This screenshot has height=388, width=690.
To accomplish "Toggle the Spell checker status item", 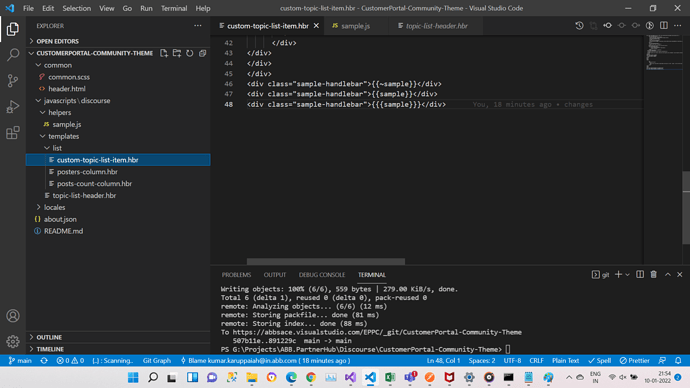I will (x=599, y=361).
